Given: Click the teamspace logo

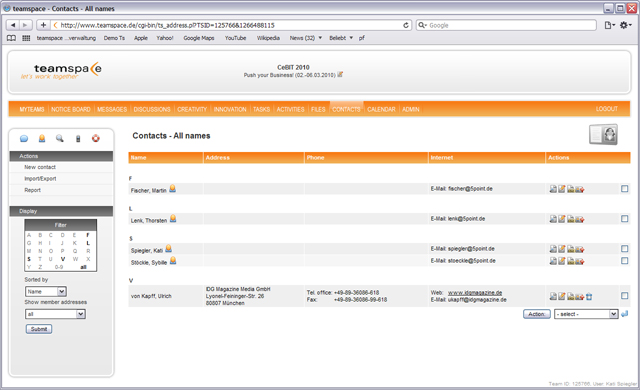Looking at the screenshot, I should [x=61, y=70].
